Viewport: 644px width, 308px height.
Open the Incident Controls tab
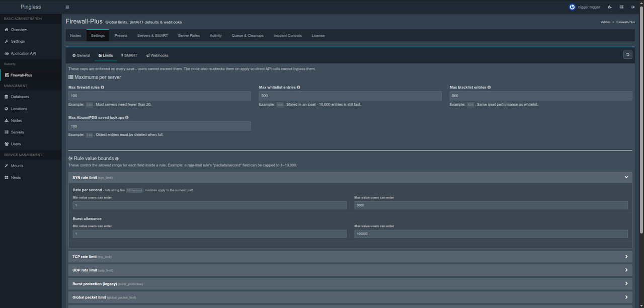[x=288, y=36]
